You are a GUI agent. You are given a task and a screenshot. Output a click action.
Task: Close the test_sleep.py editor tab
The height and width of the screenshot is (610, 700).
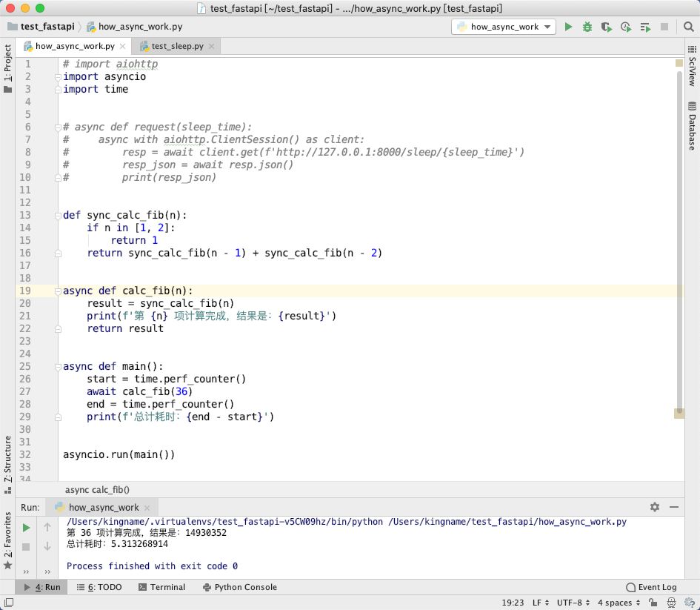point(211,46)
